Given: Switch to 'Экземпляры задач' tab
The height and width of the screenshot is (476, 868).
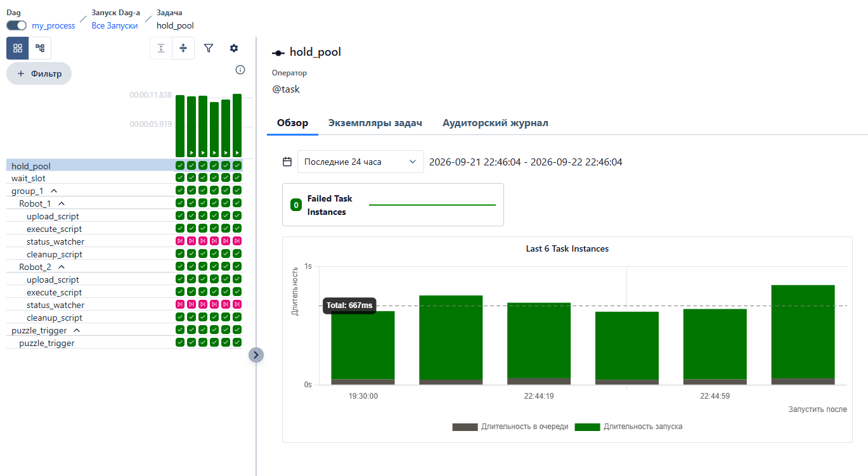Looking at the screenshot, I should [375, 123].
